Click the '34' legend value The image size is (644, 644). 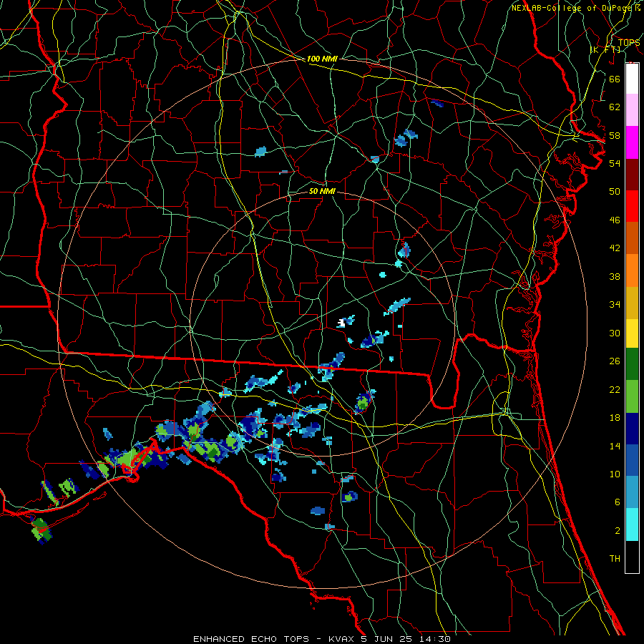[x=615, y=305]
